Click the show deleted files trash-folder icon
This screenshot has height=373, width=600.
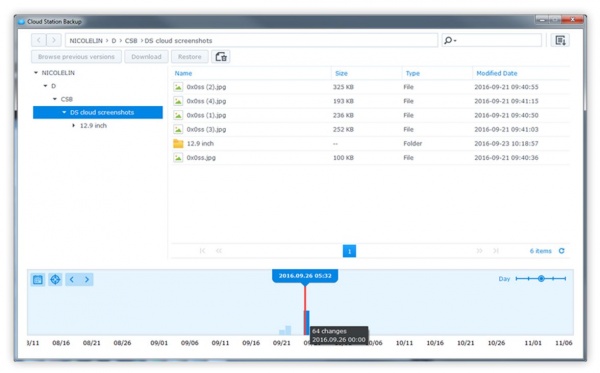(x=221, y=57)
